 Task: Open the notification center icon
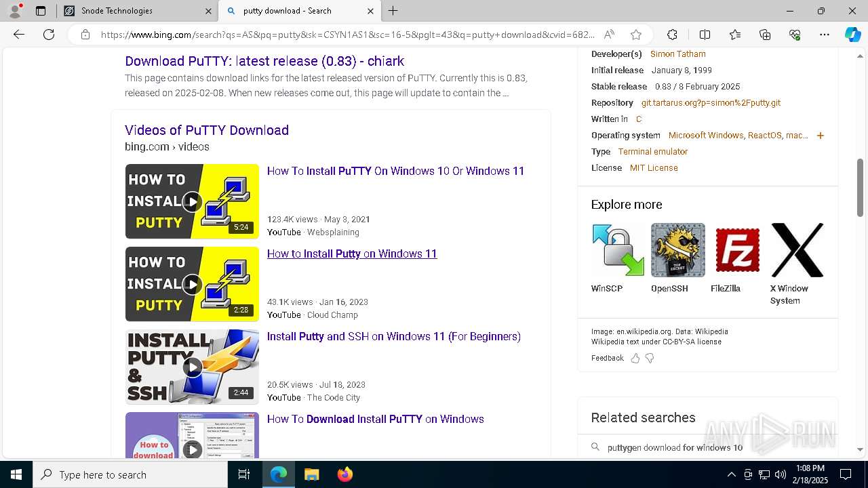(x=846, y=474)
